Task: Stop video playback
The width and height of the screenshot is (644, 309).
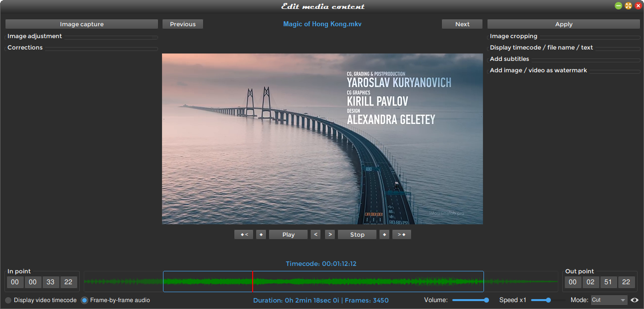Action: tap(357, 234)
